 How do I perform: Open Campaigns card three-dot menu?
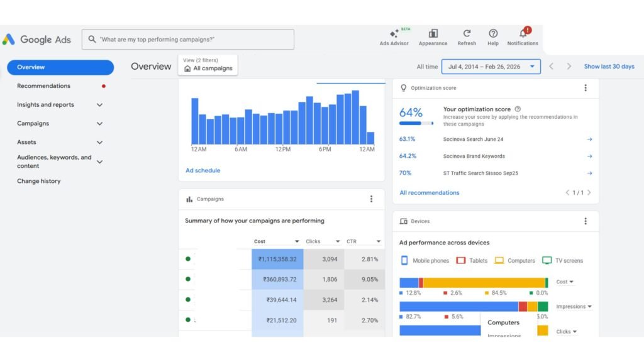pos(371,199)
